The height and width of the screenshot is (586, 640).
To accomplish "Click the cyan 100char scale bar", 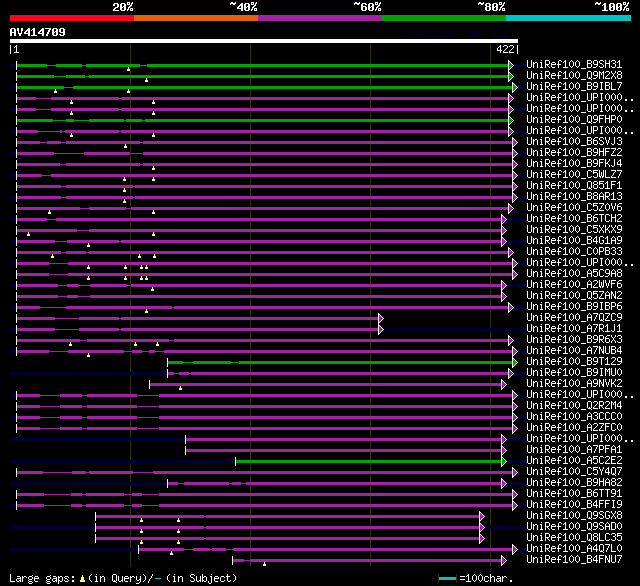I will coord(447,578).
